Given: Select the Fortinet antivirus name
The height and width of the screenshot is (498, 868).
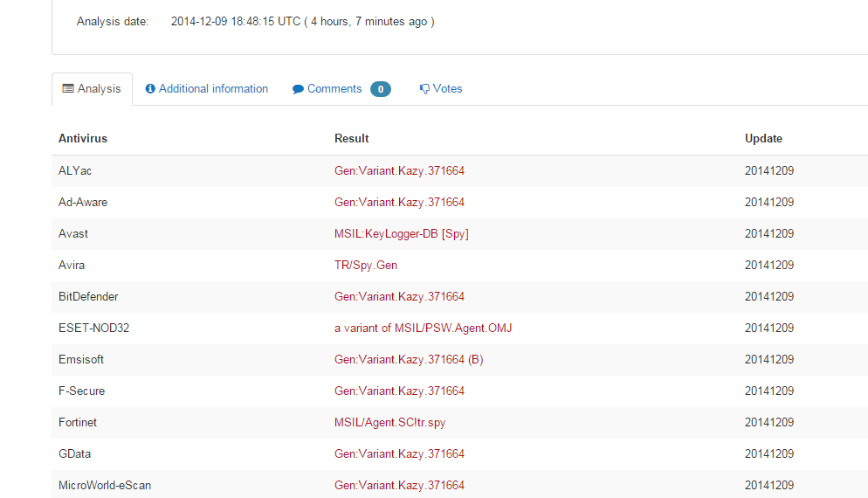Looking at the screenshot, I should 78,423.
